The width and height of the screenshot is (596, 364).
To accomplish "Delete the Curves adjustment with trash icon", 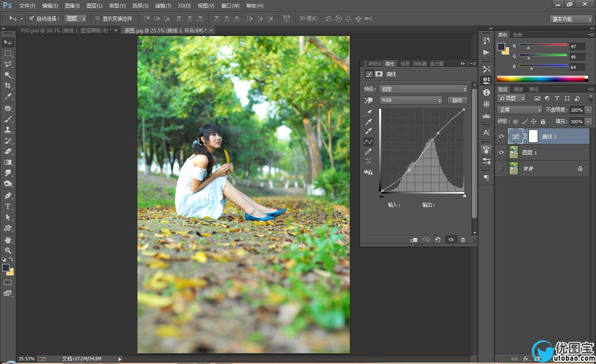I will coord(463,240).
